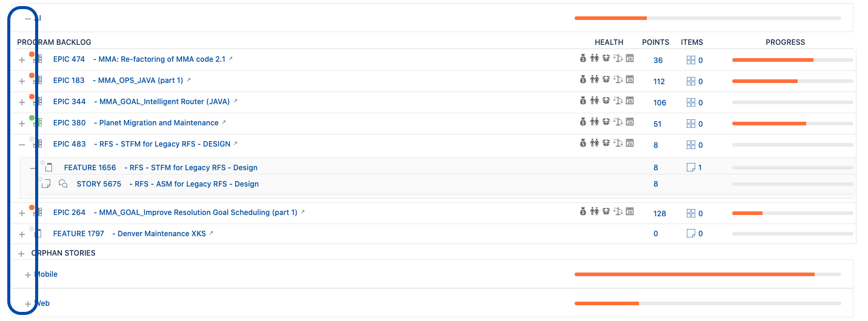Viewport: 868px width, 321px height.
Task: Collapse FEATURE 1656 children
Action: click(x=33, y=168)
